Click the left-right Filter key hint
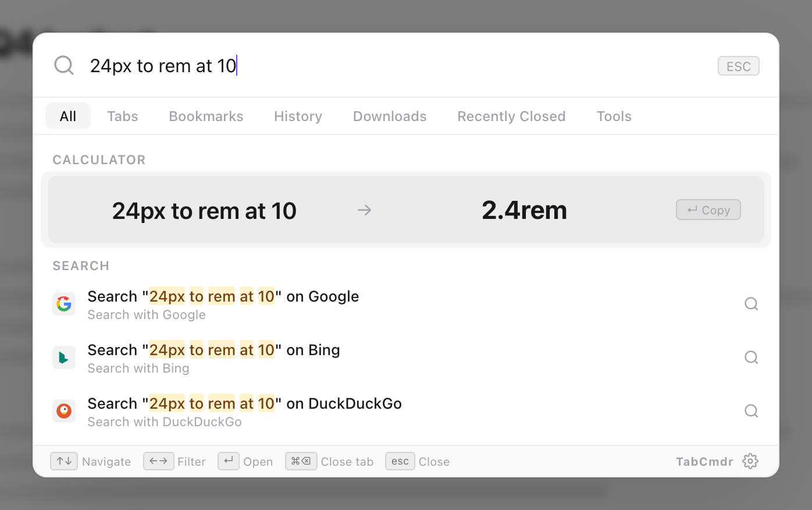The width and height of the screenshot is (812, 510). tap(158, 461)
